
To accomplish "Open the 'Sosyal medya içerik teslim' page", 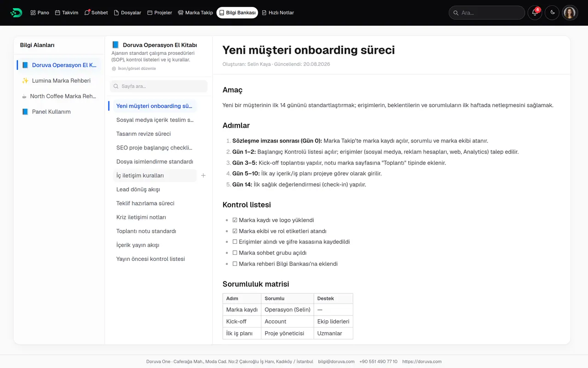I will click(x=155, y=120).
